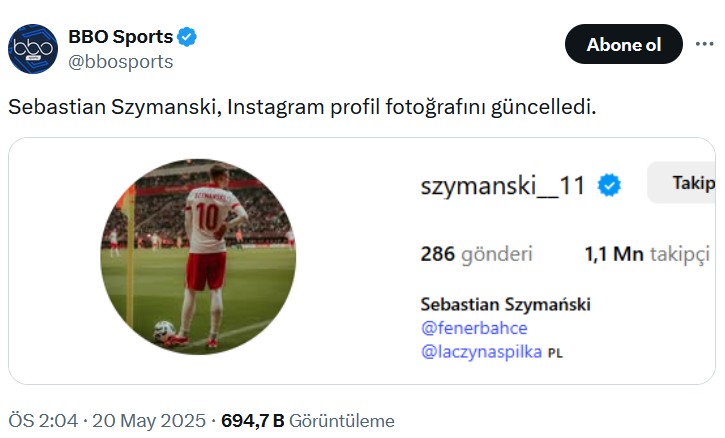Open the BBO Sports display name link

point(120,38)
